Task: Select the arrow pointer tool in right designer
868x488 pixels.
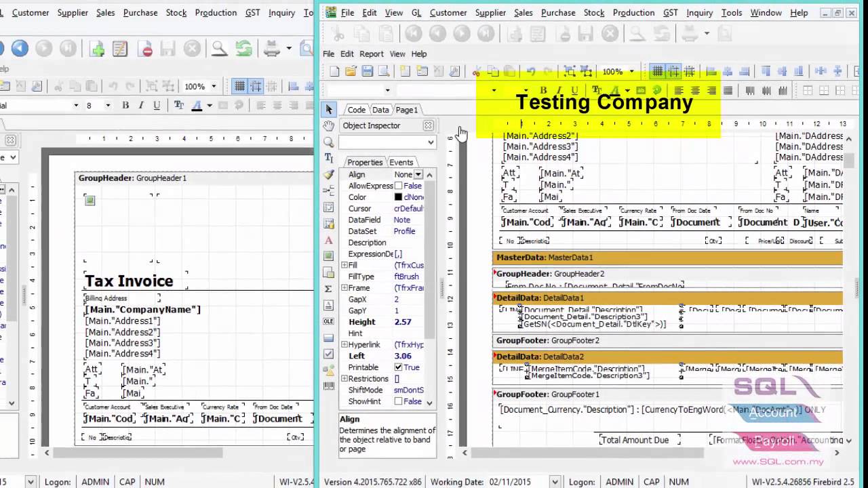Action: [329, 109]
